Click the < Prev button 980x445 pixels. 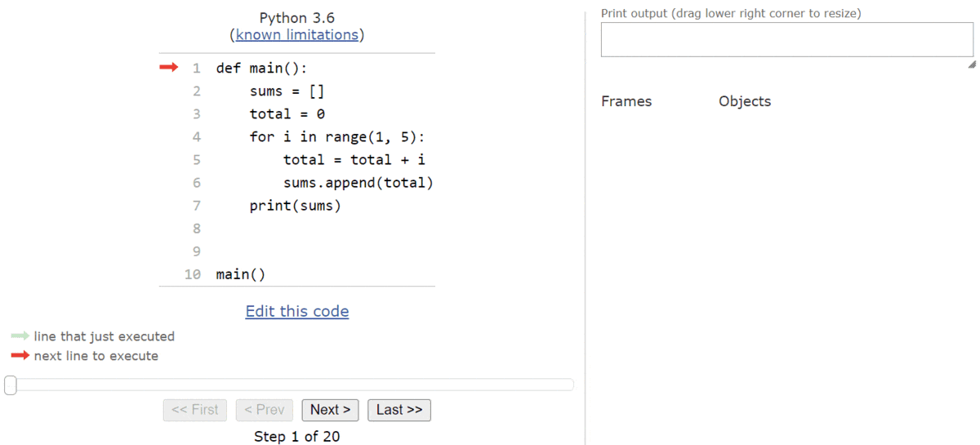point(265,410)
